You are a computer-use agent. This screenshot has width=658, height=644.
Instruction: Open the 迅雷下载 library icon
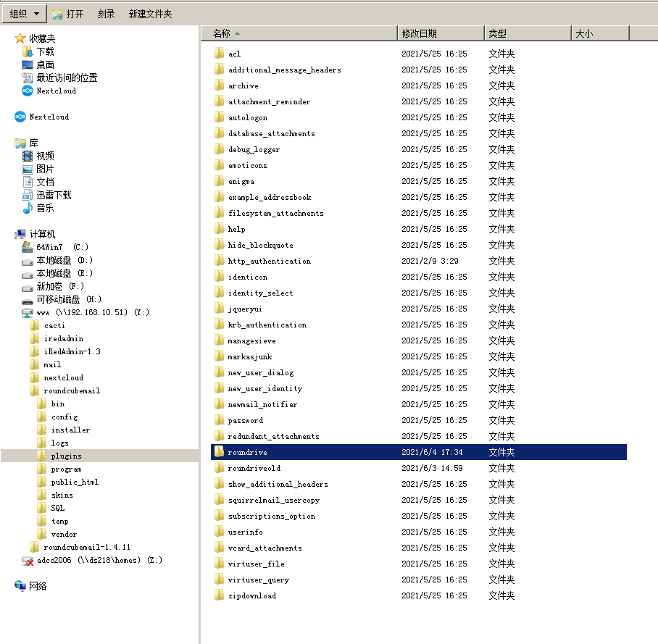point(28,195)
